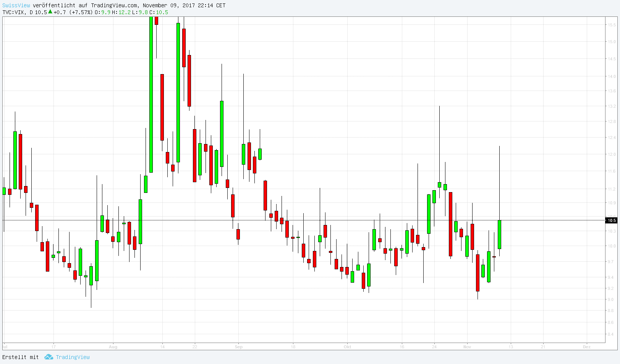
Task: Click the 14.0 price axis label
Action: (x=612, y=76)
